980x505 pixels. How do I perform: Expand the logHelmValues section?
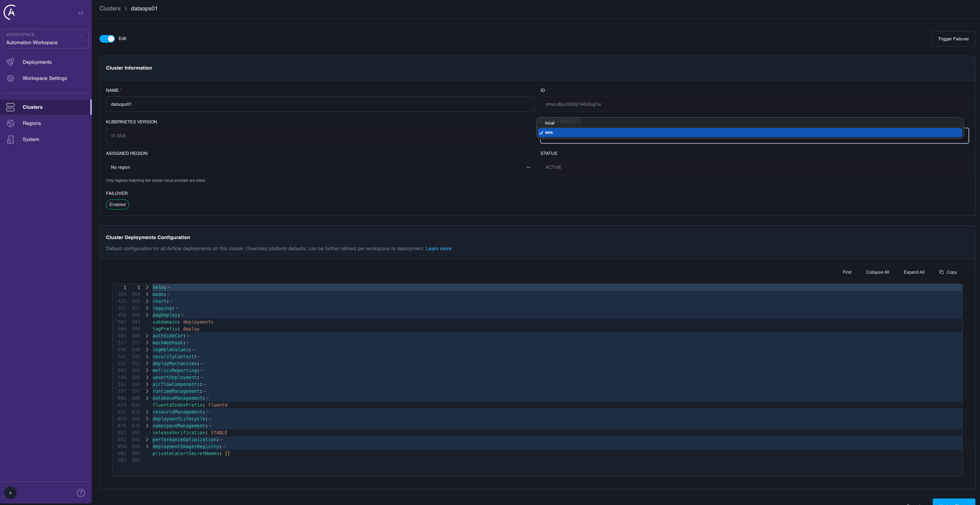click(147, 350)
